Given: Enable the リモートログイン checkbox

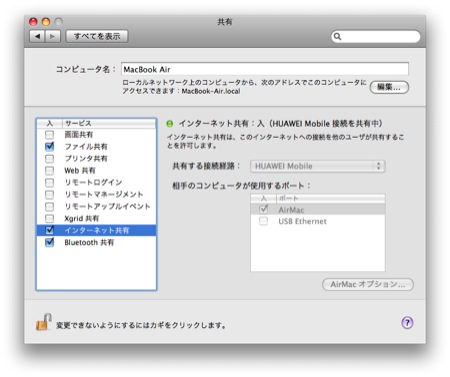Looking at the screenshot, I should click(49, 183).
